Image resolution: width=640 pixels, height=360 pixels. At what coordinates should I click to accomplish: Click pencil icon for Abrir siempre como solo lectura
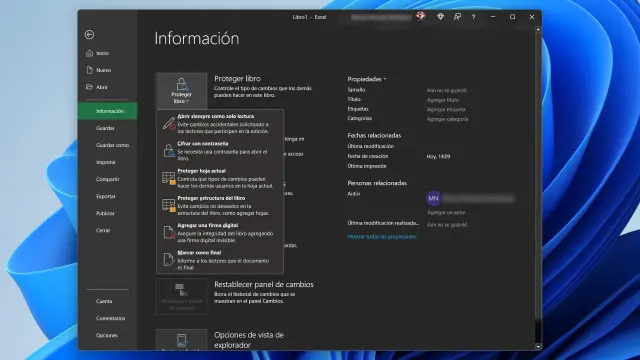[x=169, y=124]
